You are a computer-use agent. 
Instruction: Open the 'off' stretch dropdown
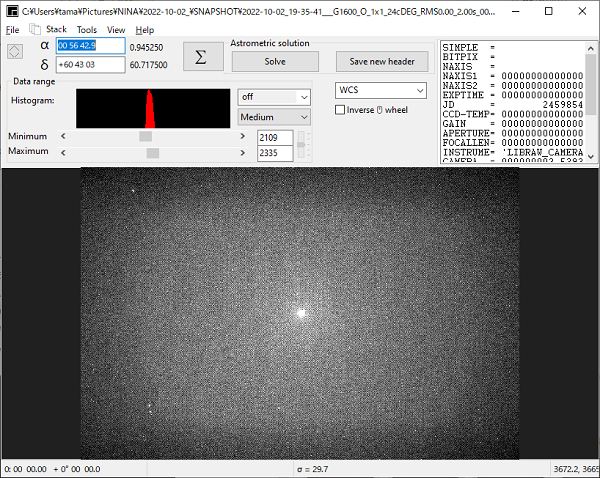[x=274, y=97]
